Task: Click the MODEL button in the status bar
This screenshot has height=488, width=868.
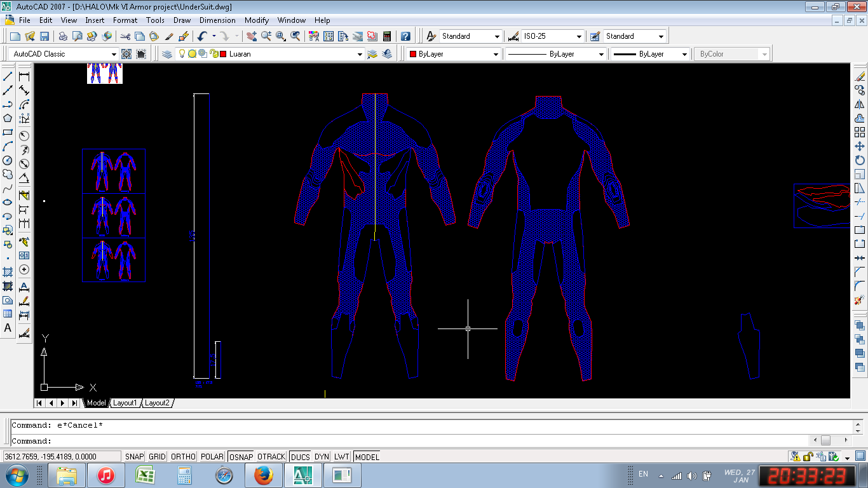Action: click(x=367, y=457)
